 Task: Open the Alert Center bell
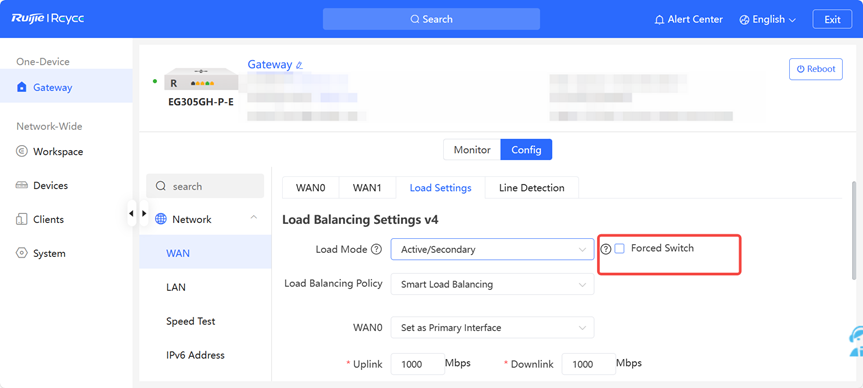click(x=659, y=20)
